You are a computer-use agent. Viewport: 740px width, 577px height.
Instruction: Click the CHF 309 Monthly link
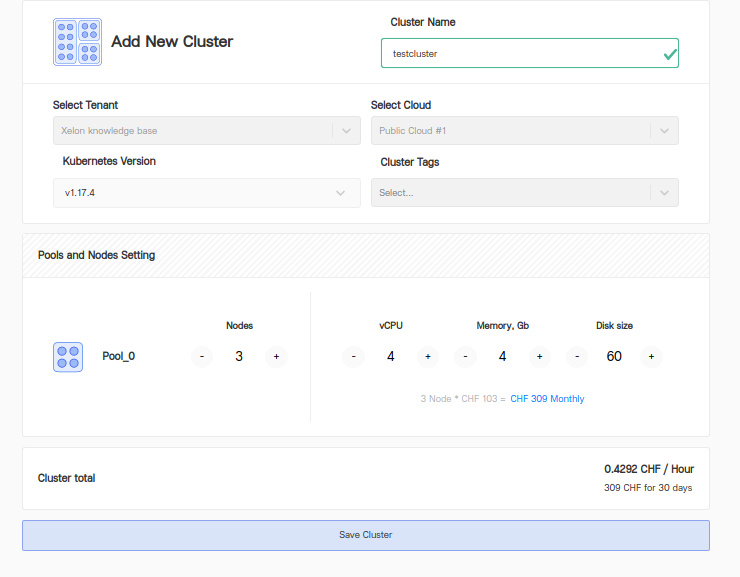click(547, 399)
